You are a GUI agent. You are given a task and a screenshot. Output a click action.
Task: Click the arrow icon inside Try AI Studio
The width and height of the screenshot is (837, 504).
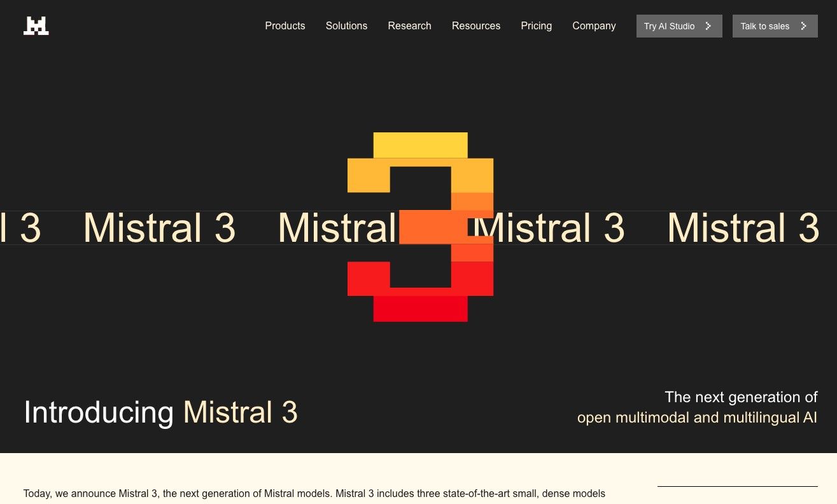pyautogui.click(x=708, y=26)
